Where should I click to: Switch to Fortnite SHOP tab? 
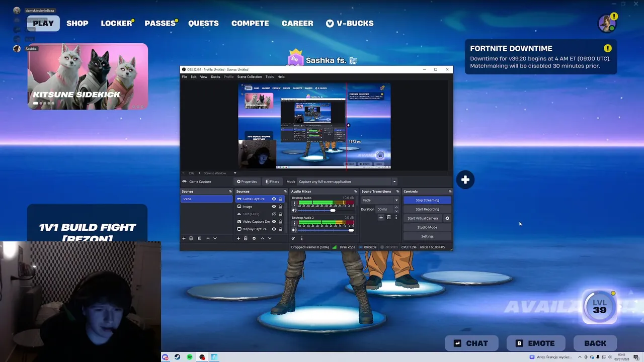click(x=77, y=23)
